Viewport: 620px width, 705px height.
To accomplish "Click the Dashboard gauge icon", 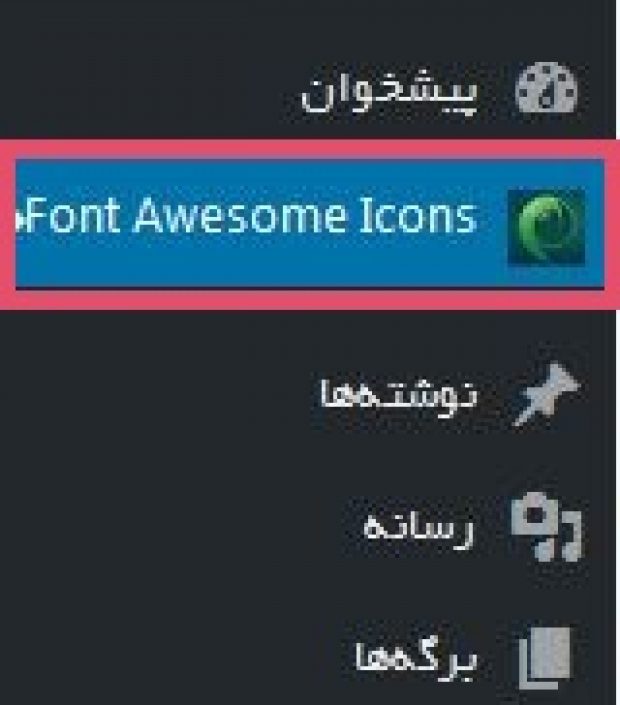I will pos(546,88).
